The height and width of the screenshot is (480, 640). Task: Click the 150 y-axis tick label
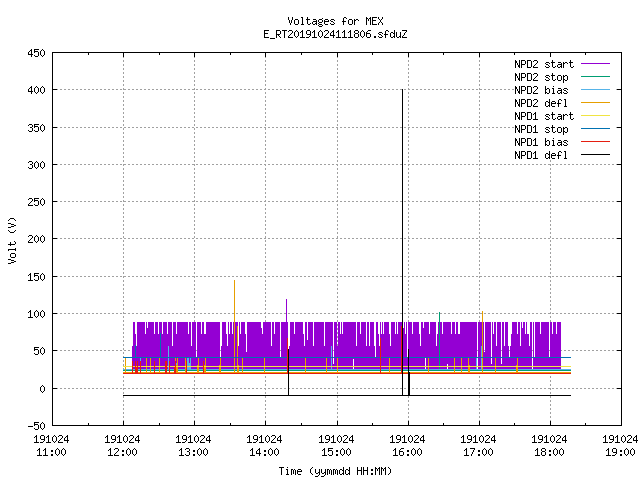pos(36,277)
